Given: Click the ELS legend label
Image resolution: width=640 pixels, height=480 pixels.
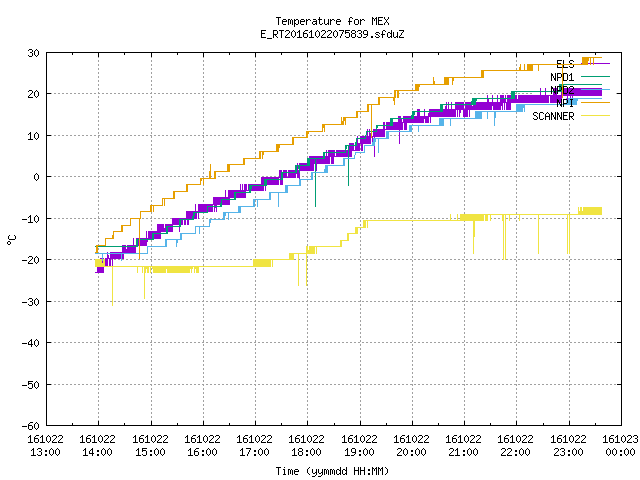Looking at the screenshot, I should (x=565, y=64).
